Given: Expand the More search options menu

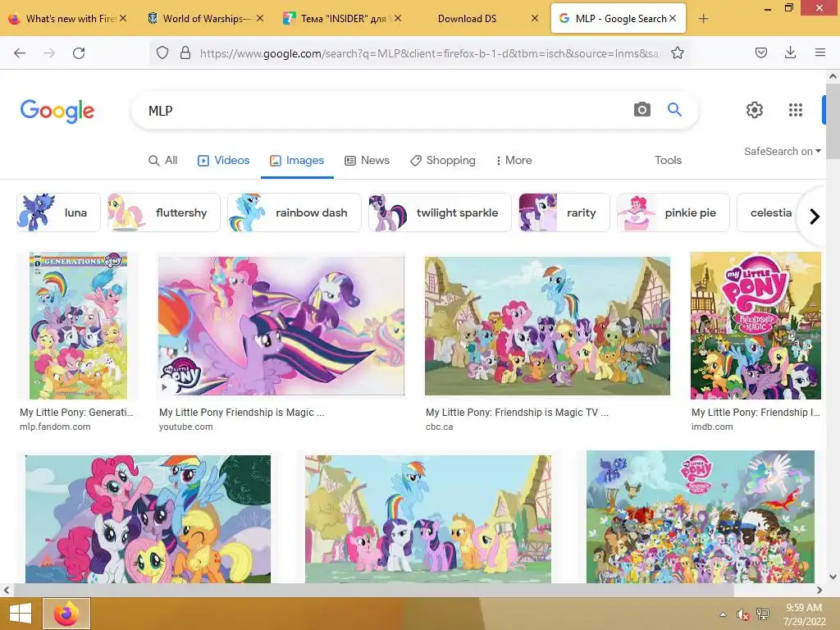Looking at the screenshot, I should [514, 160].
